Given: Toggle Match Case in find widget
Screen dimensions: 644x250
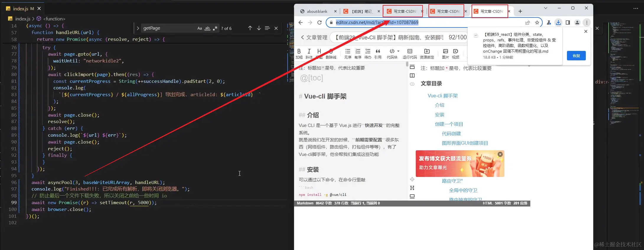Looking at the screenshot, I should point(200,28).
